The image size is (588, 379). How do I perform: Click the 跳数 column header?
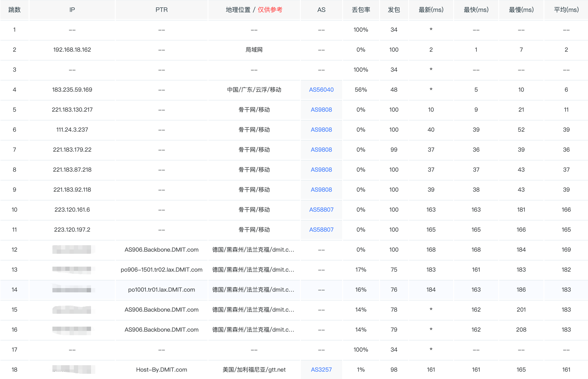click(x=14, y=10)
